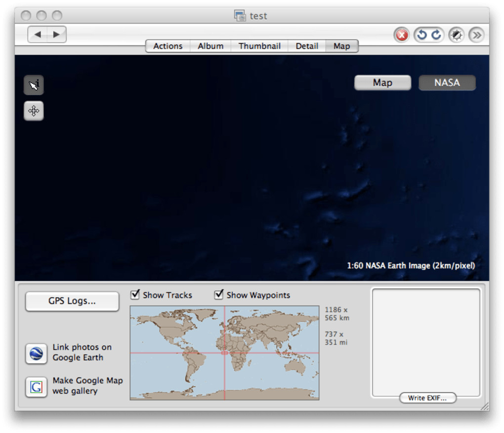Click the 1:60 NASA Earth Image scale text

click(411, 265)
